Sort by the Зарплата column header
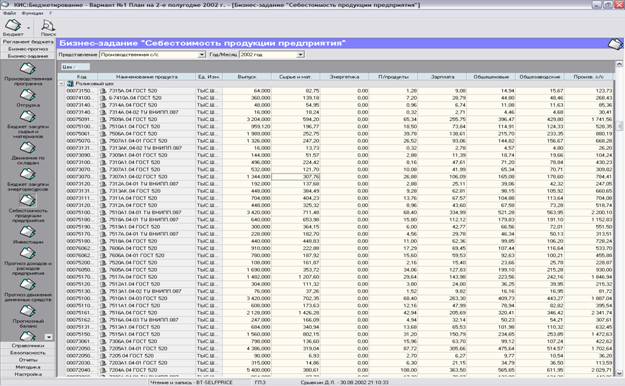Viewport: 625px width, 386px height. pos(442,77)
